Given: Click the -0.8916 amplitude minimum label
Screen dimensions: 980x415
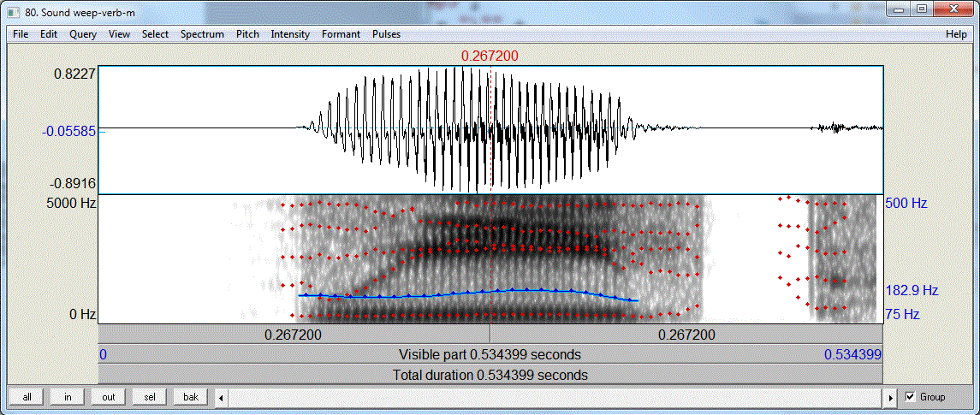Looking at the screenshot, I should pyautogui.click(x=71, y=184).
